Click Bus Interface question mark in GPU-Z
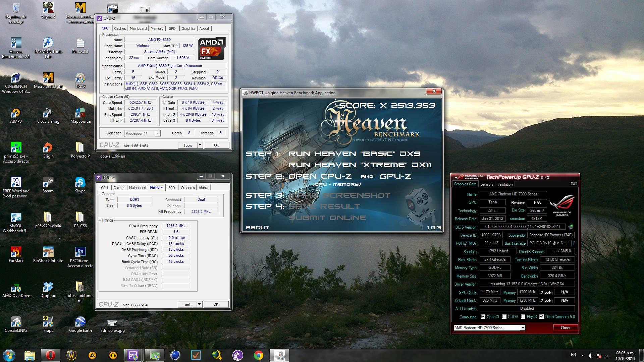Image resolution: width=644 pixels, height=362 pixels. 574,243
